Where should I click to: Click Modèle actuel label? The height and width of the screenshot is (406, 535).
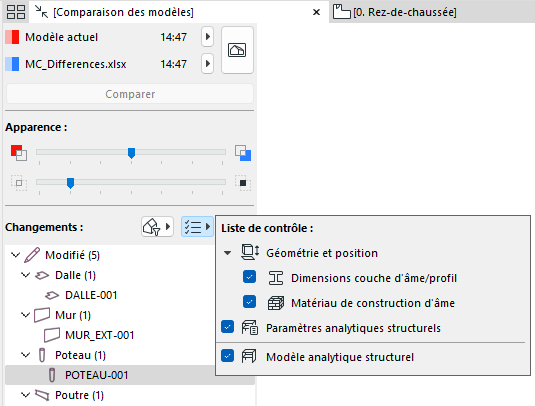click(x=62, y=37)
